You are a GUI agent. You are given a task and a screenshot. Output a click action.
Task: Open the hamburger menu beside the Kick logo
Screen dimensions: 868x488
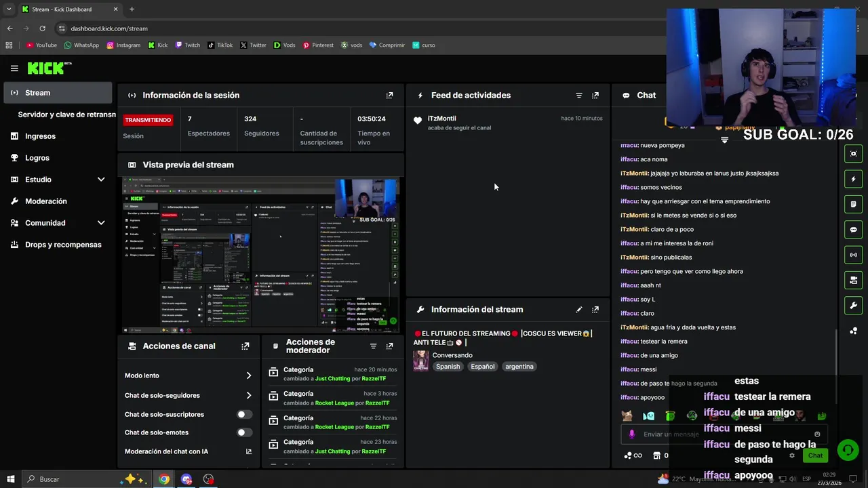pos(14,68)
